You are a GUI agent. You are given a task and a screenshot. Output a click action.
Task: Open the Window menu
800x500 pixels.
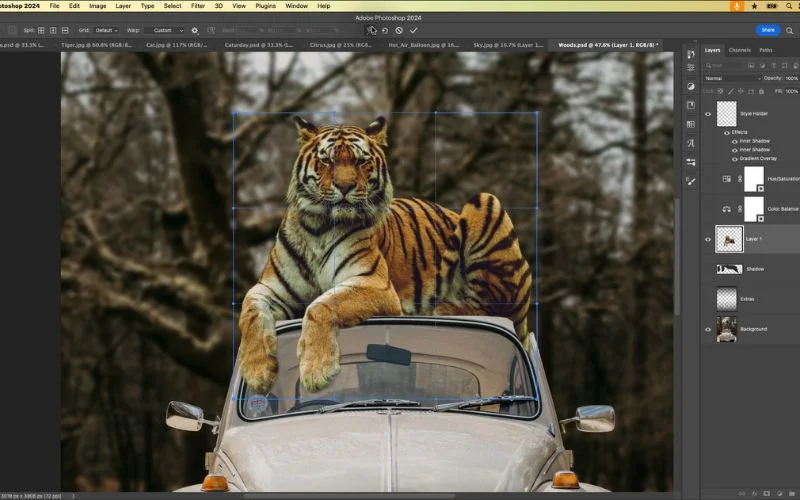coord(296,6)
